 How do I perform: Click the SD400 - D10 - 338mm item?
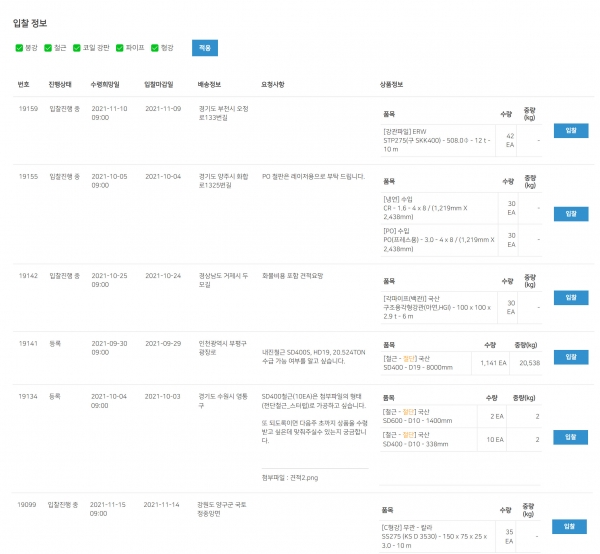(415, 444)
